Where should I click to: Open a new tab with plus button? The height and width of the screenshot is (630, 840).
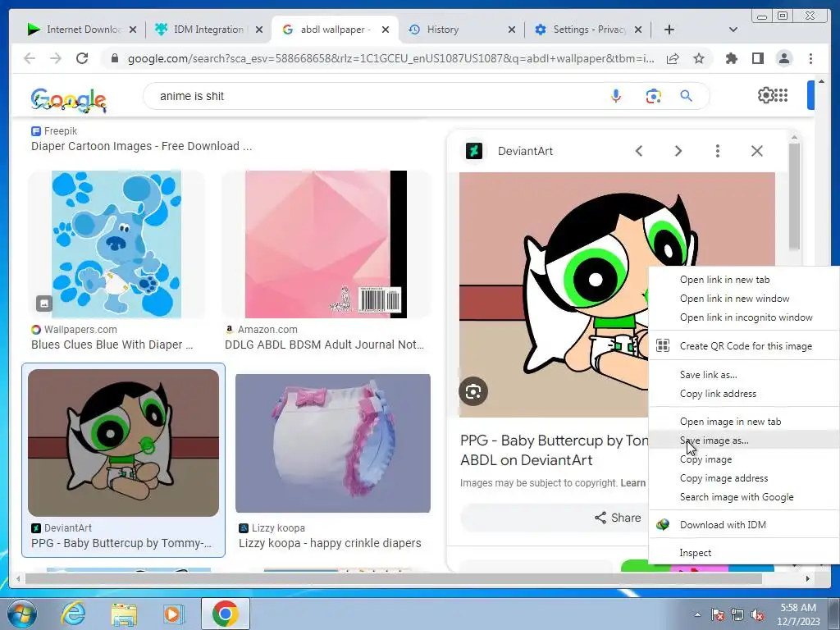pos(669,30)
